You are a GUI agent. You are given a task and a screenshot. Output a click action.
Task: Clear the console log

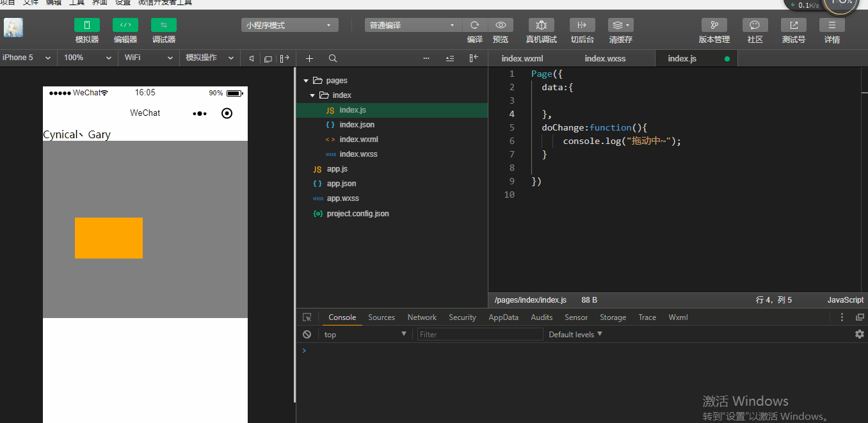(307, 334)
